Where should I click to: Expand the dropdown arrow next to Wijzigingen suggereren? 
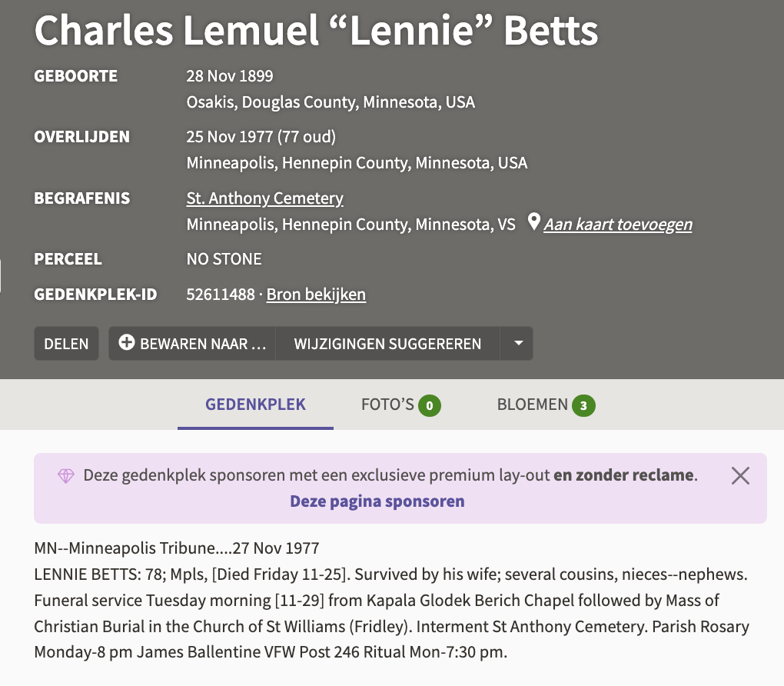pos(518,343)
